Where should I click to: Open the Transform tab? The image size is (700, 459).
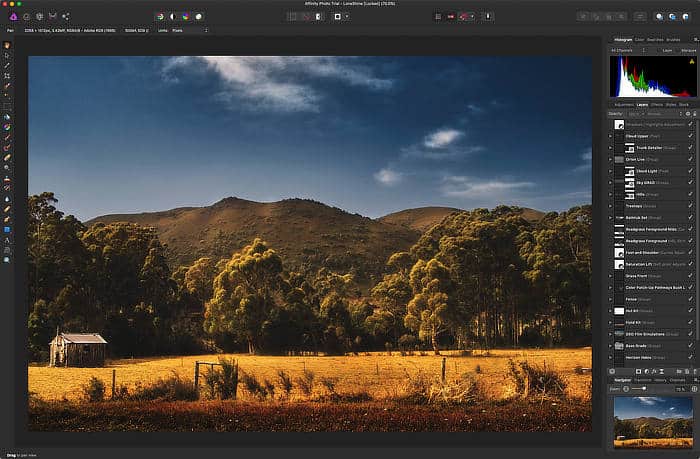(643, 380)
